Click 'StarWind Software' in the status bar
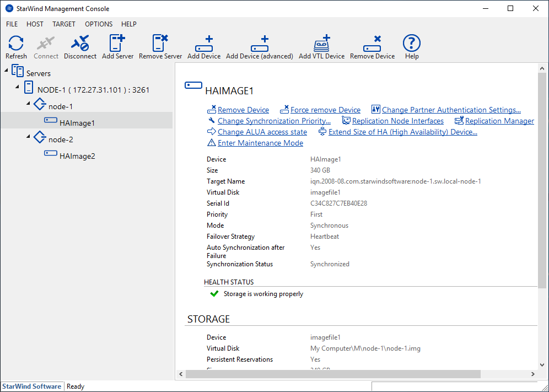Image resolution: width=549 pixels, height=392 pixels. (32, 386)
